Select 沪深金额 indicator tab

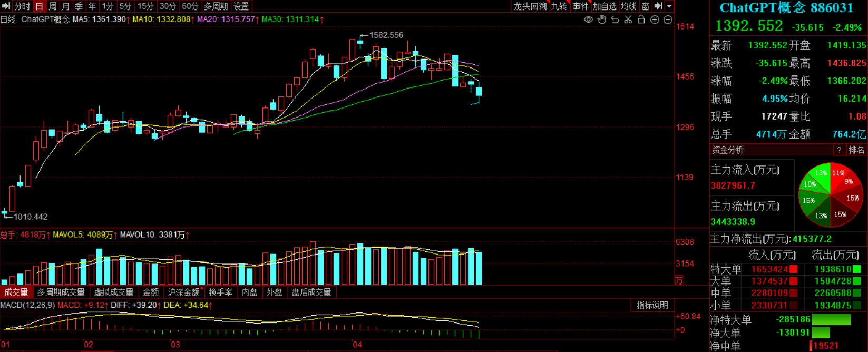tap(184, 292)
